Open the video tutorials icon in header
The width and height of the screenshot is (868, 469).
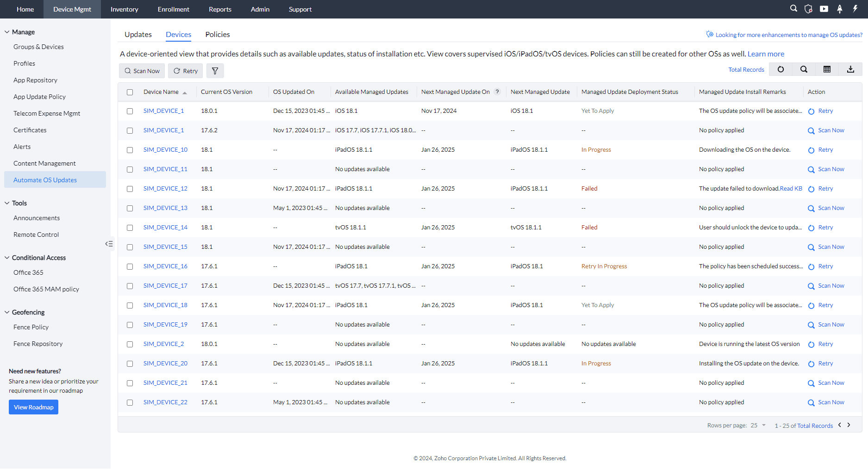point(824,9)
